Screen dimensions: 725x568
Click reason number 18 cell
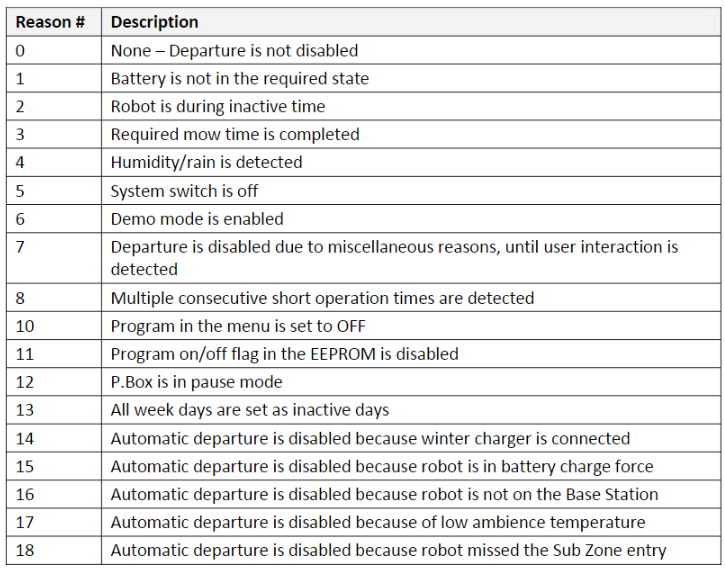click(24, 550)
